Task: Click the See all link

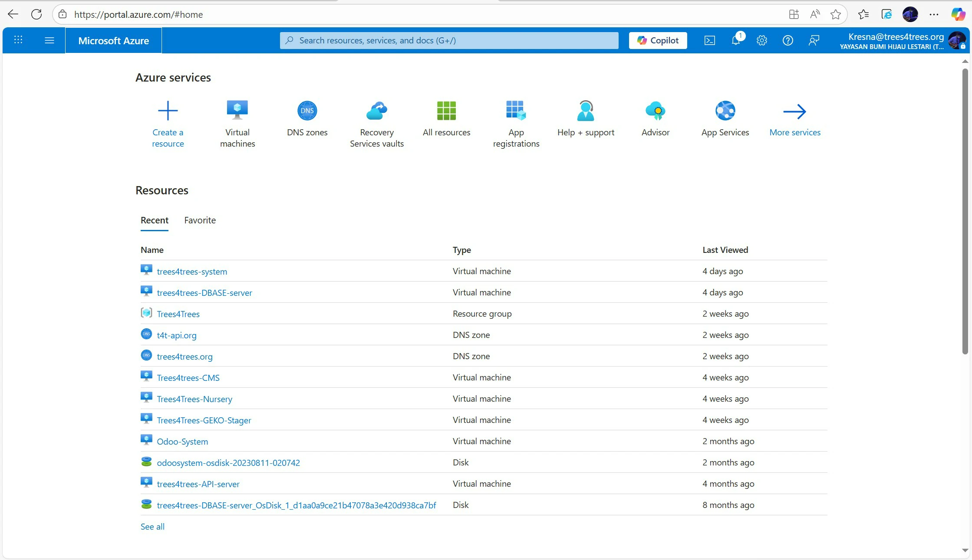Action: pyautogui.click(x=152, y=527)
